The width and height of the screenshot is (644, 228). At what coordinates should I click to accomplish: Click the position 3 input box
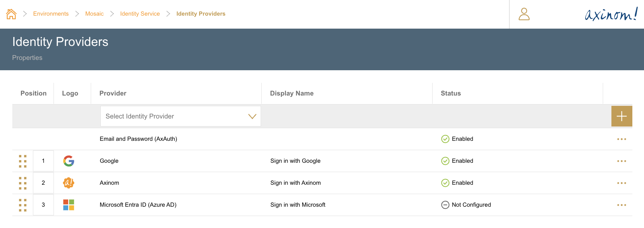[43, 205]
